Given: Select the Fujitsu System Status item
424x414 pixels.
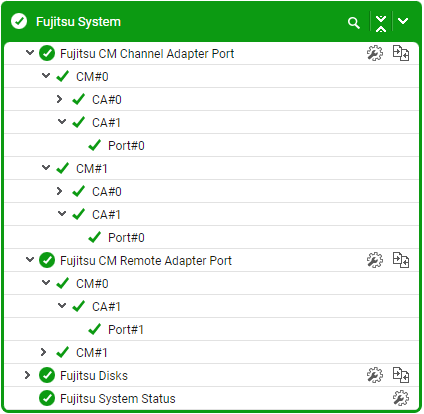Looking at the screenshot, I should tap(118, 399).
